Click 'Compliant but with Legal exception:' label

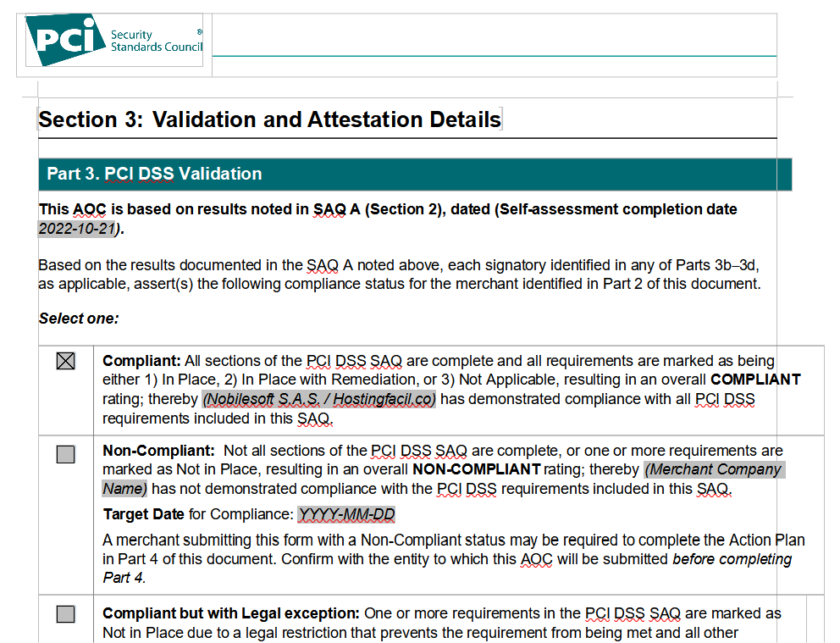pos(231,613)
